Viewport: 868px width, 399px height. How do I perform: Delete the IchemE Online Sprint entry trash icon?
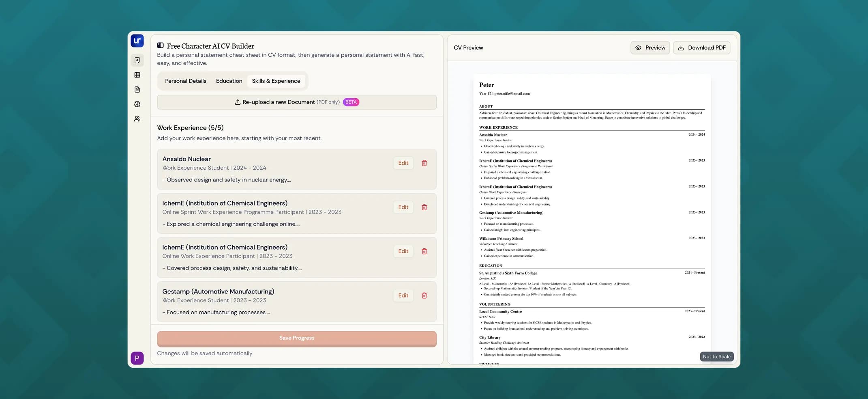424,207
